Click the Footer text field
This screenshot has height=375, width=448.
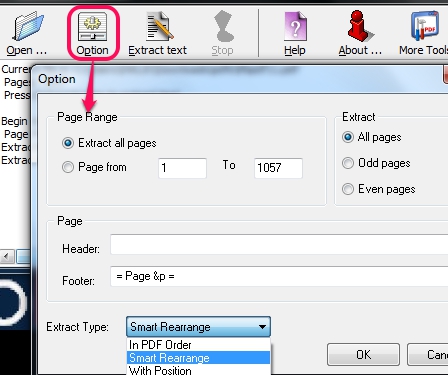point(279,276)
